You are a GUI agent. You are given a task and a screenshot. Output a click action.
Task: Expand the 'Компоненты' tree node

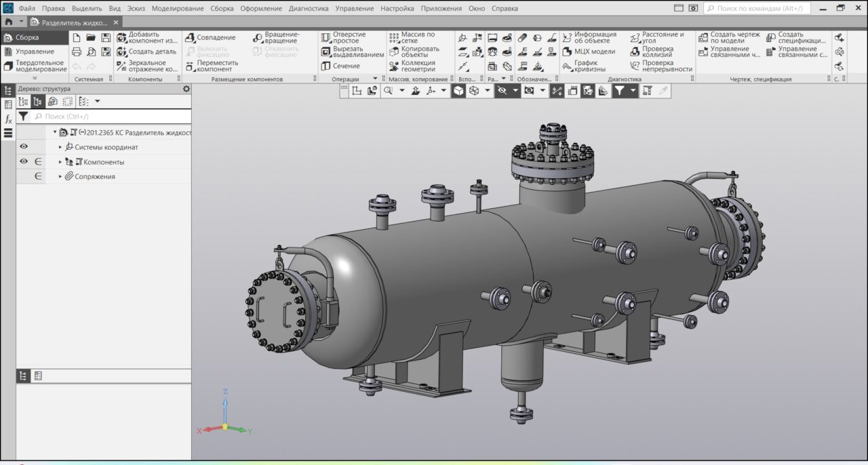[60, 162]
